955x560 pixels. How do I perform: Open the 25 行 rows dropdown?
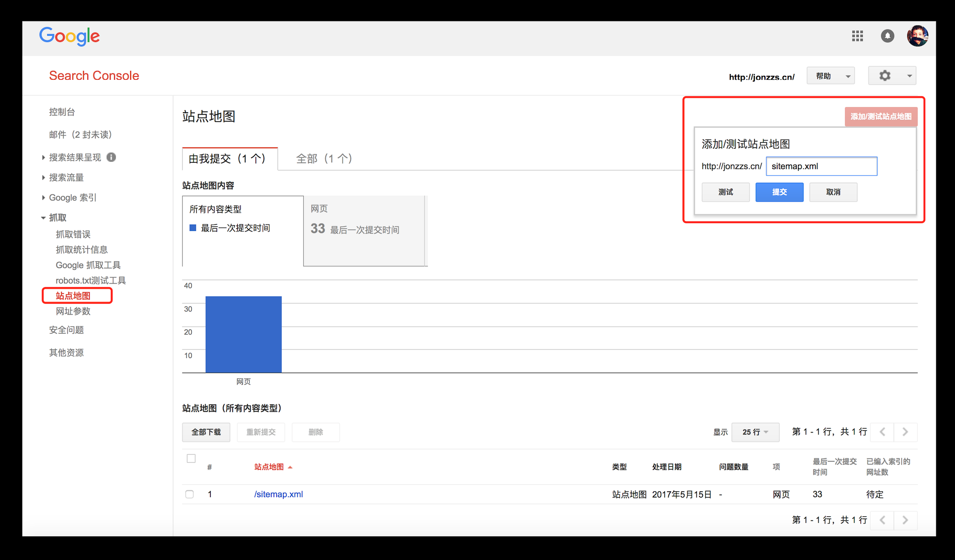pos(755,432)
